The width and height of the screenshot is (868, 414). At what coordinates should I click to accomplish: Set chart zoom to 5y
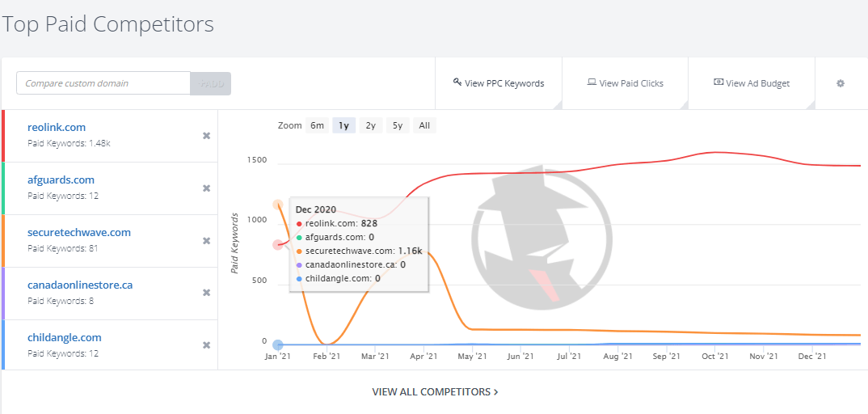398,125
